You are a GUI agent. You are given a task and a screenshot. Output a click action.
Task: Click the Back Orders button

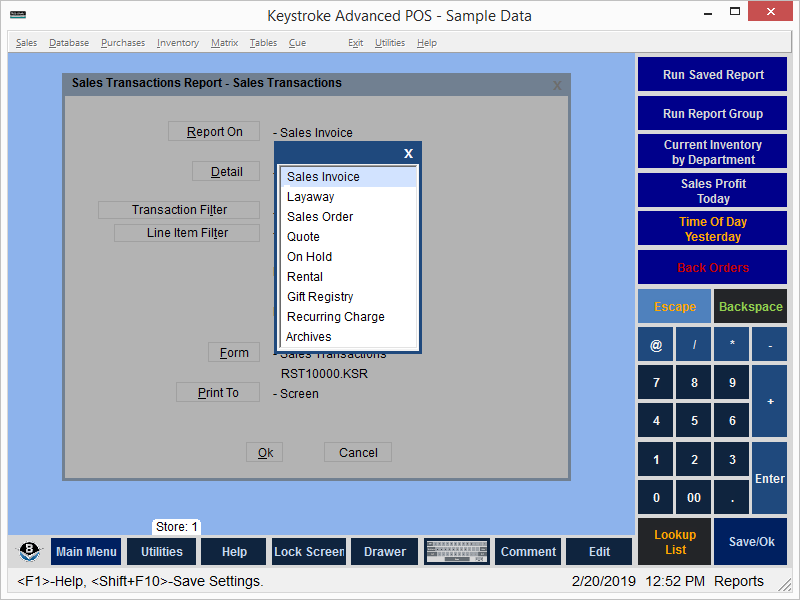click(x=712, y=268)
